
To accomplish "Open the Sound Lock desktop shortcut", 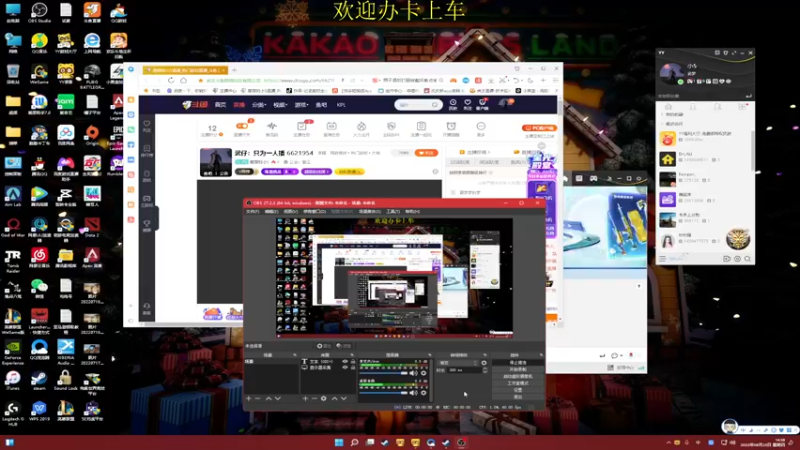I will coord(65,380).
